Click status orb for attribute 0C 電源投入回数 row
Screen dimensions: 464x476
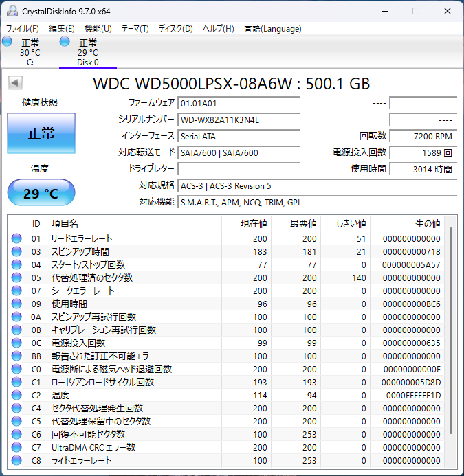pyautogui.click(x=16, y=343)
